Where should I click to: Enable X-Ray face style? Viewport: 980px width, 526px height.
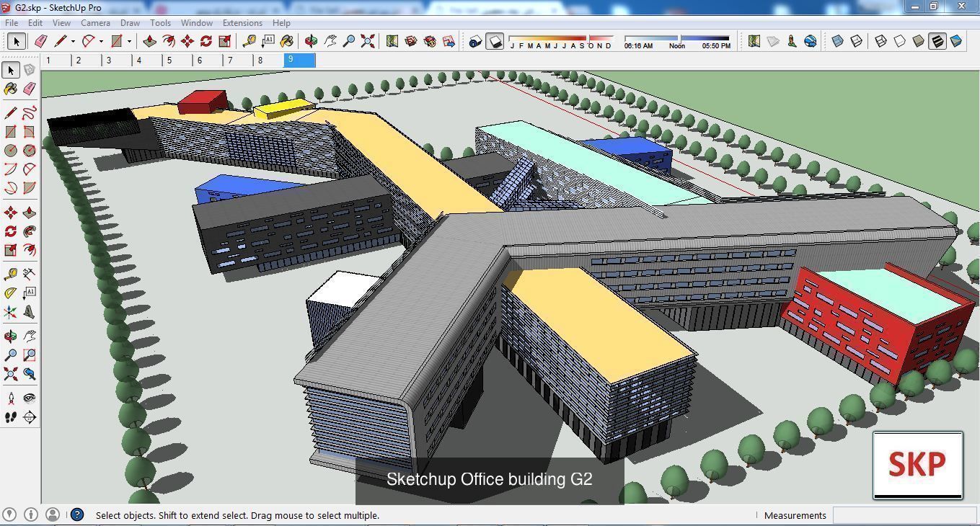click(x=838, y=42)
